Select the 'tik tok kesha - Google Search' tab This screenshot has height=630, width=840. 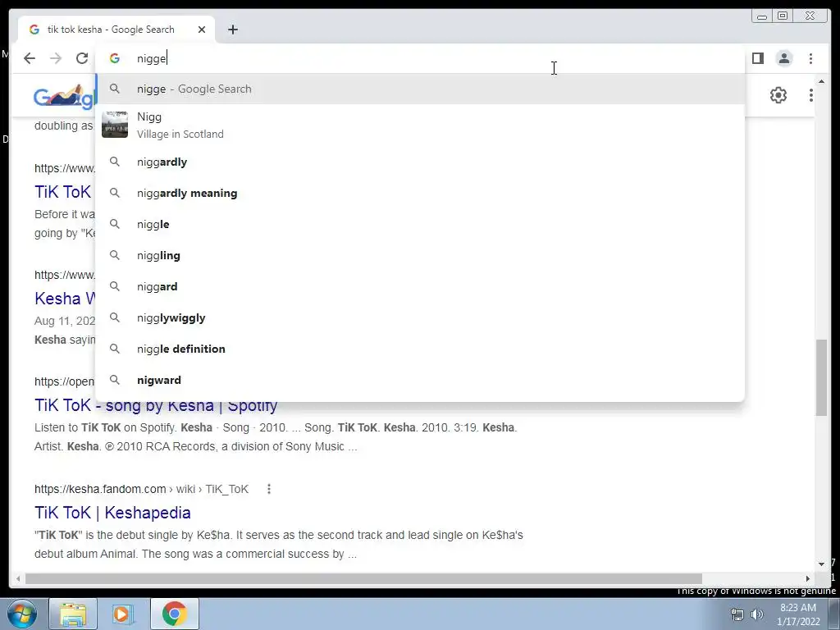click(x=116, y=30)
